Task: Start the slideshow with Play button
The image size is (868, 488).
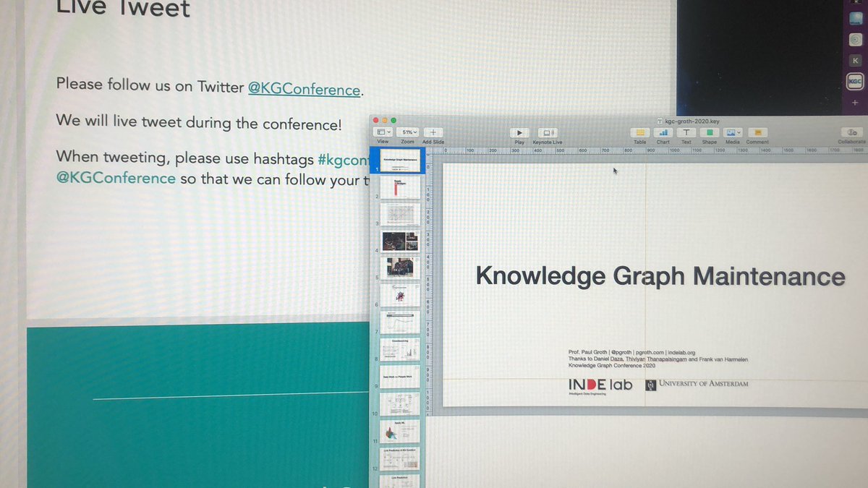Action: [x=519, y=133]
